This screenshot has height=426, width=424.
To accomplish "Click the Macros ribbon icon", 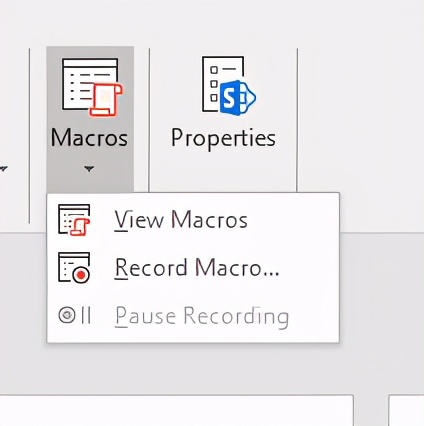I will pos(92,87).
